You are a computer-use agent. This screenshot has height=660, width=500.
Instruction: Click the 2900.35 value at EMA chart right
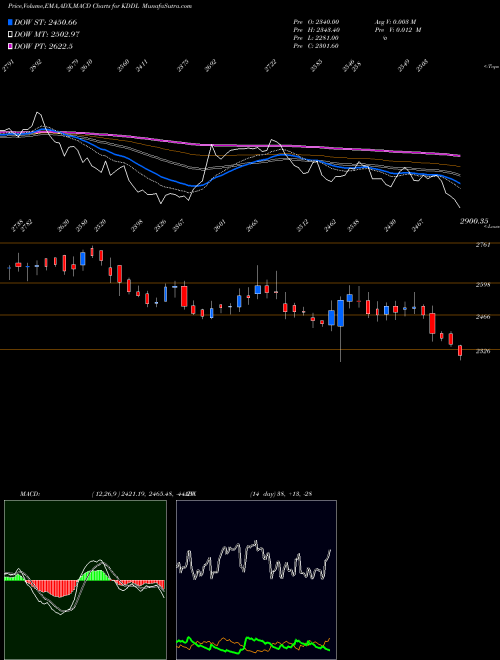pyautogui.click(x=474, y=221)
